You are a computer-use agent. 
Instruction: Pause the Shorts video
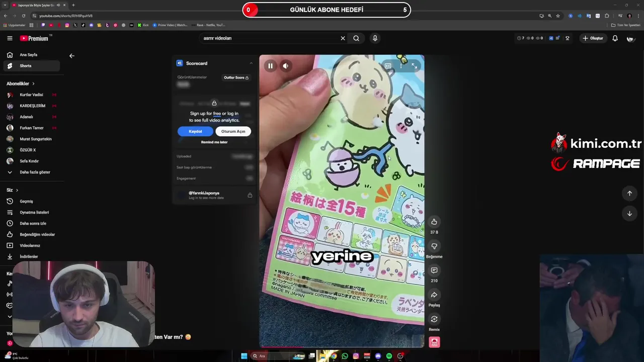[x=270, y=66]
